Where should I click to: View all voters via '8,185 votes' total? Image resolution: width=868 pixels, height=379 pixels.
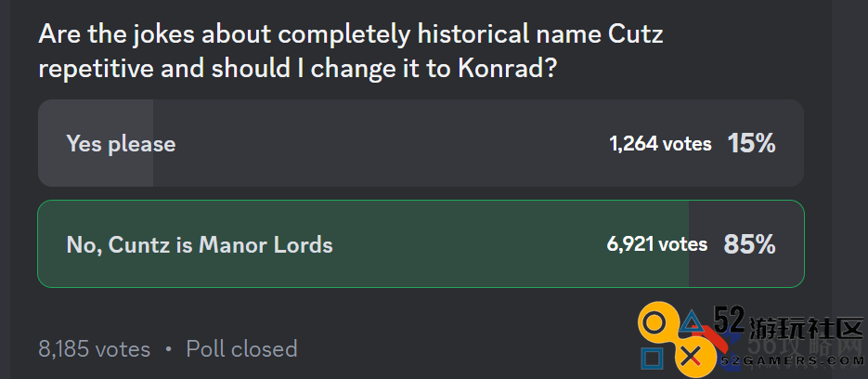point(94,349)
